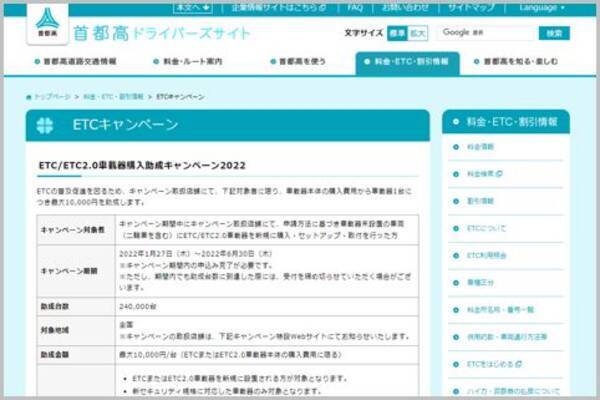The image size is (600, 400).
Task: Open 料金情報 in the sidebar
Action: (x=480, y=147)
